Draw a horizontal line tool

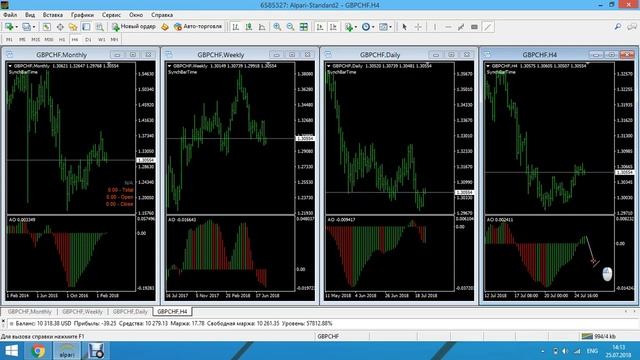448,27
